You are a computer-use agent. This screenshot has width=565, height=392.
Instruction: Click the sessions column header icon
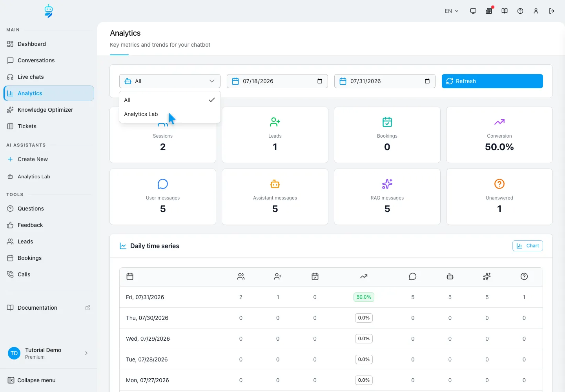pos(241,276)
